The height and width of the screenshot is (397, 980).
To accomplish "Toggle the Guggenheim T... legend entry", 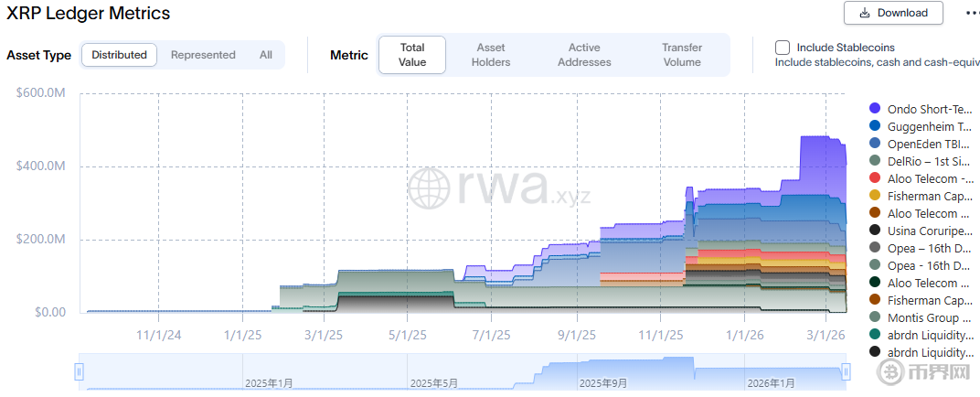I will (x=921, y=126).
